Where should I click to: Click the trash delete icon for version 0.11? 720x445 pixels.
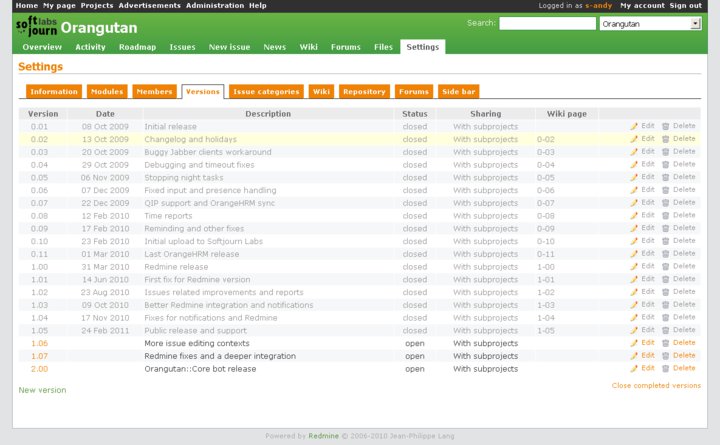click(x=665, y=254)
